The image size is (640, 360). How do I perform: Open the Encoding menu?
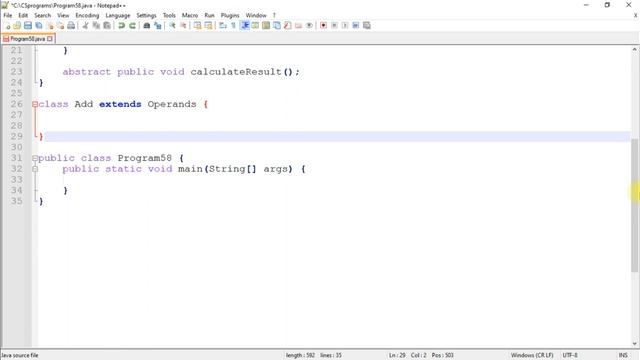pos(87,16)
